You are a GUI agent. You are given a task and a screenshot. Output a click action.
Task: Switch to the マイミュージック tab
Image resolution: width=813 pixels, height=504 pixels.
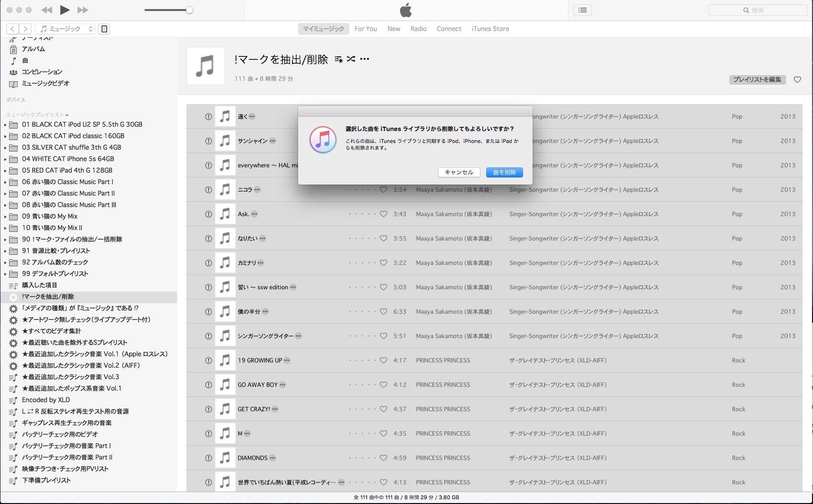(x=323, y=29)
